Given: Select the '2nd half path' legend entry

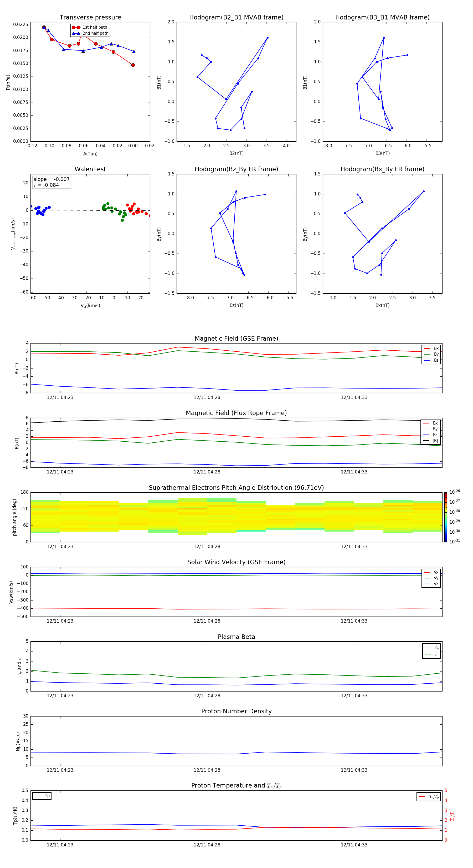Looking at the screenshot, I should click(x=90, y=33).
